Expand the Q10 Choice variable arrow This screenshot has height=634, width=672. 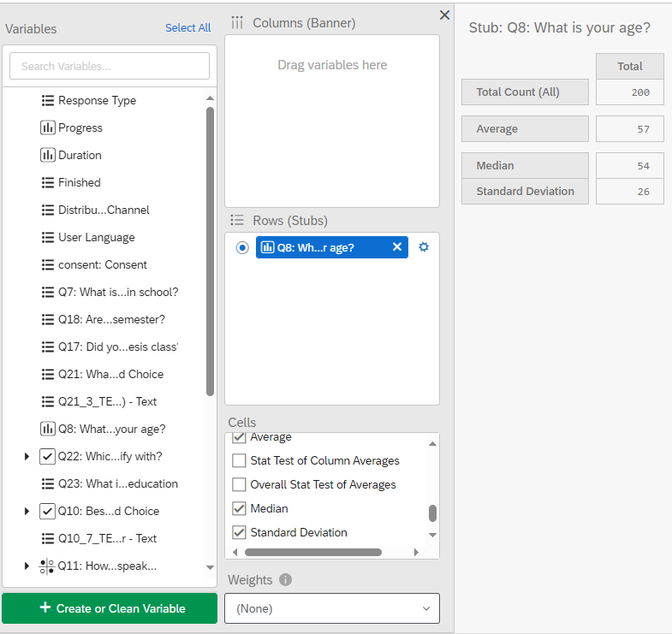pyautogui.click(x=27, y=511)
